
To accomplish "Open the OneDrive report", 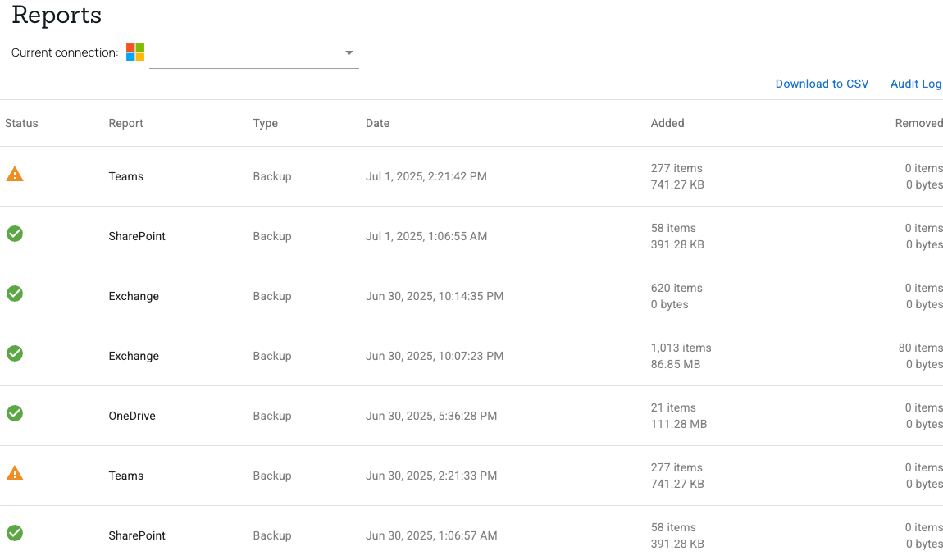I will point(132,416).
